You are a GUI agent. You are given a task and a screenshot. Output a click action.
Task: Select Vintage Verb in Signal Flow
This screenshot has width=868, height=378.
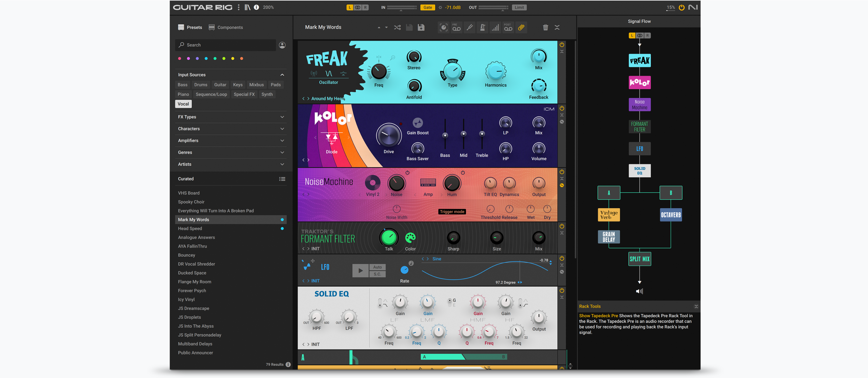609,215
